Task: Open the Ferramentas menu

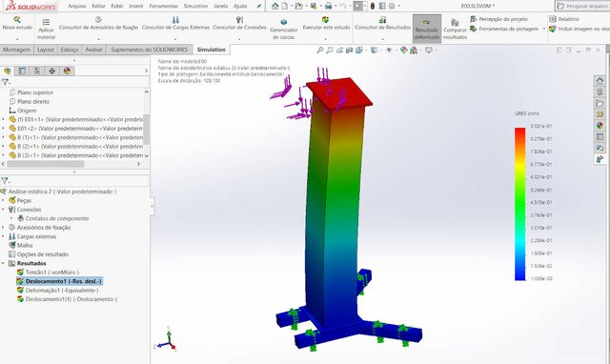Action: point(163,6)
